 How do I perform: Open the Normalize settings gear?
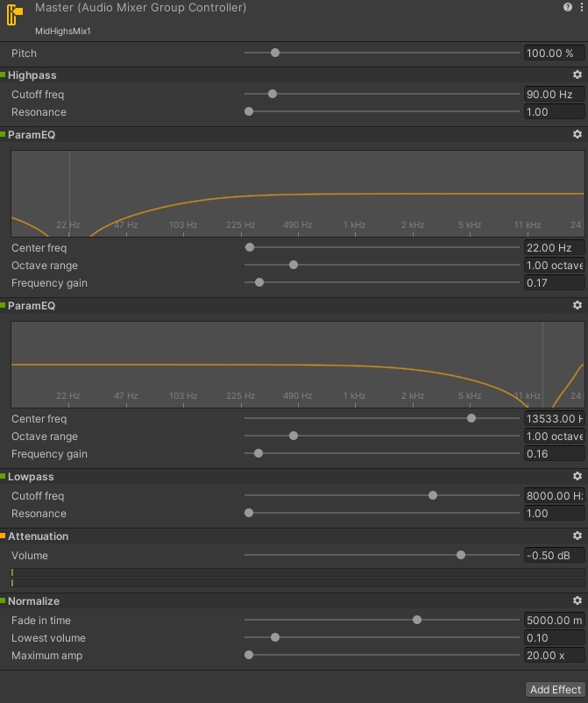pyautogui.click(x=577, y=600)
